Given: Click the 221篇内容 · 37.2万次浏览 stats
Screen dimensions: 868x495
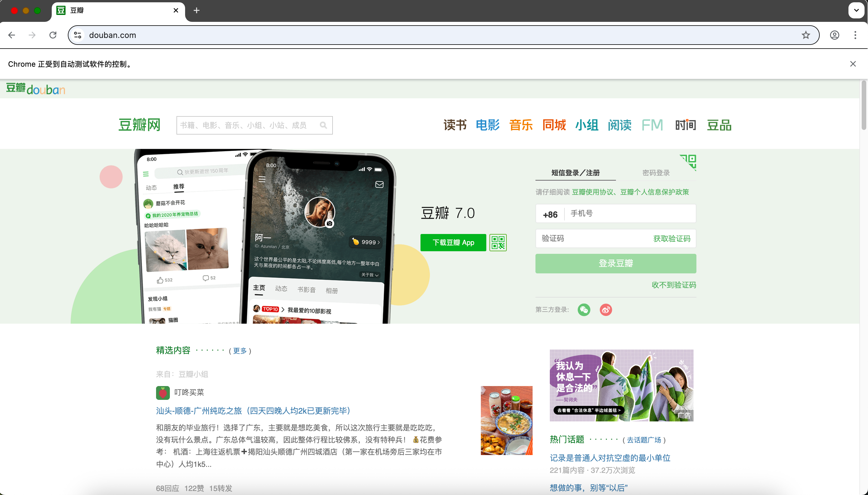Looking at the screenshot, I should click(592, 470).
